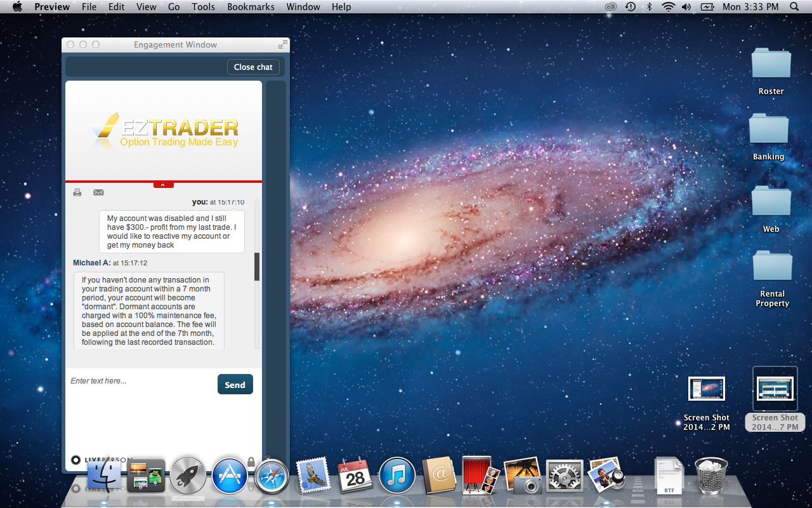Image resolution: width=812 pixels, height=508 pixels.
Task: Open iPhoto from the Dock
Action: click(523, 476)
